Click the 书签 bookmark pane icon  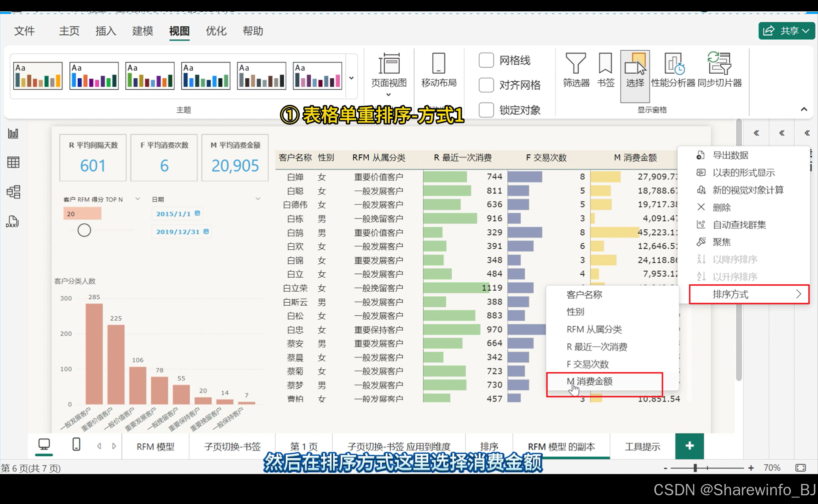(606, 70)
